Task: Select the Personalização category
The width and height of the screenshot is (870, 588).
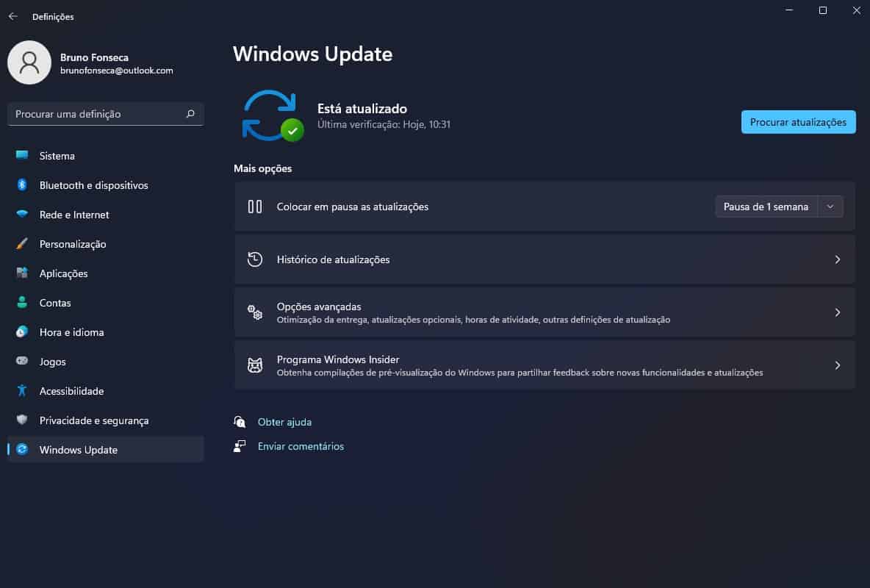Action: pos(105,244)
